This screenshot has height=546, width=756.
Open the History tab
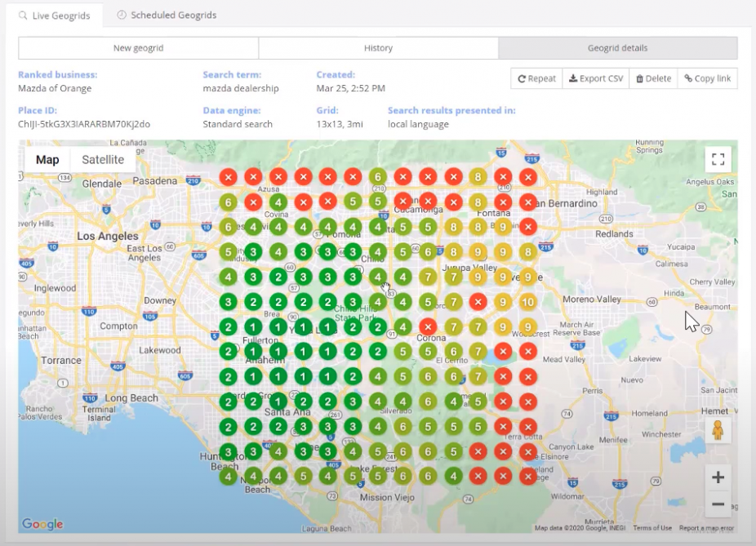378,47
